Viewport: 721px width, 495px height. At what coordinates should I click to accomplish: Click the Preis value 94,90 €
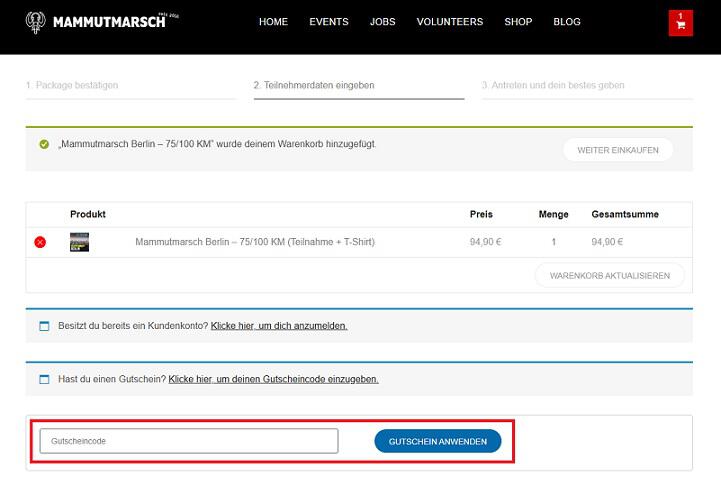click(485, 242)
